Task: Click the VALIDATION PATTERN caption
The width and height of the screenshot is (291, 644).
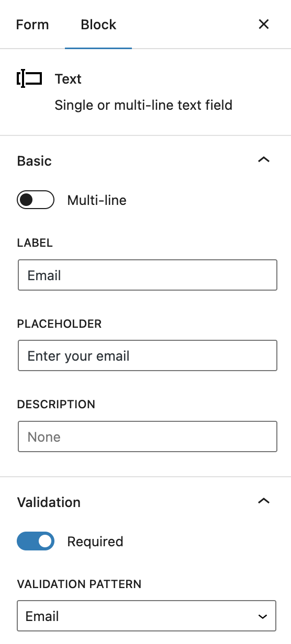Action: tap(79, 584)
